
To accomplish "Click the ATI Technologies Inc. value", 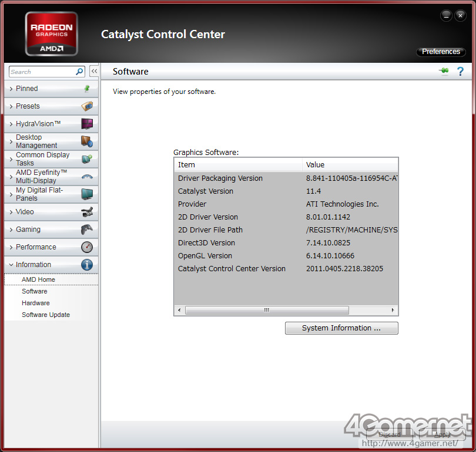I will point(342,204).
